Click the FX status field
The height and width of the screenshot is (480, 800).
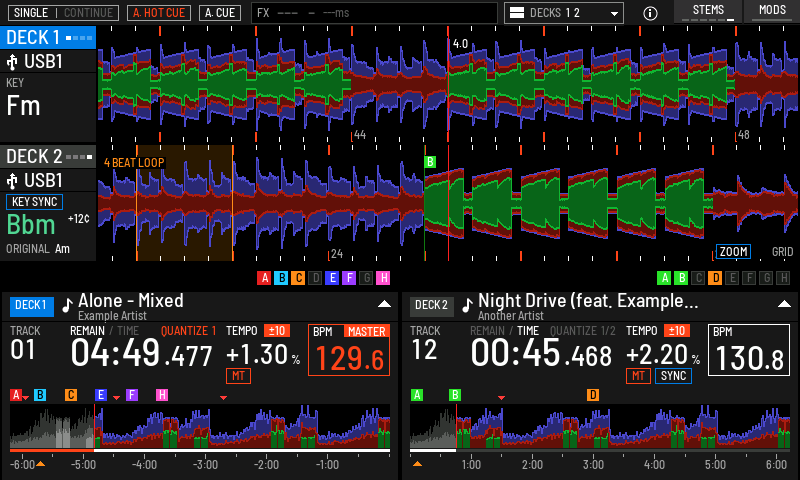[374, 13]
